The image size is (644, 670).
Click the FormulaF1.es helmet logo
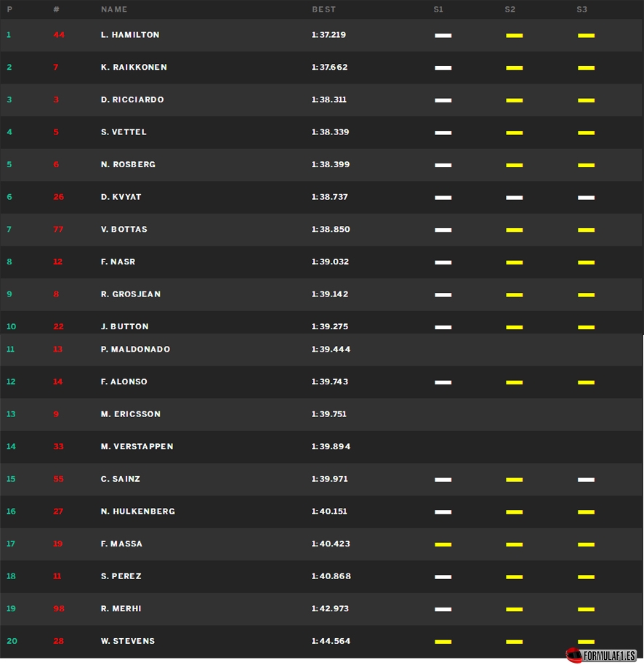pyautogui.click(x=601, y=655)
